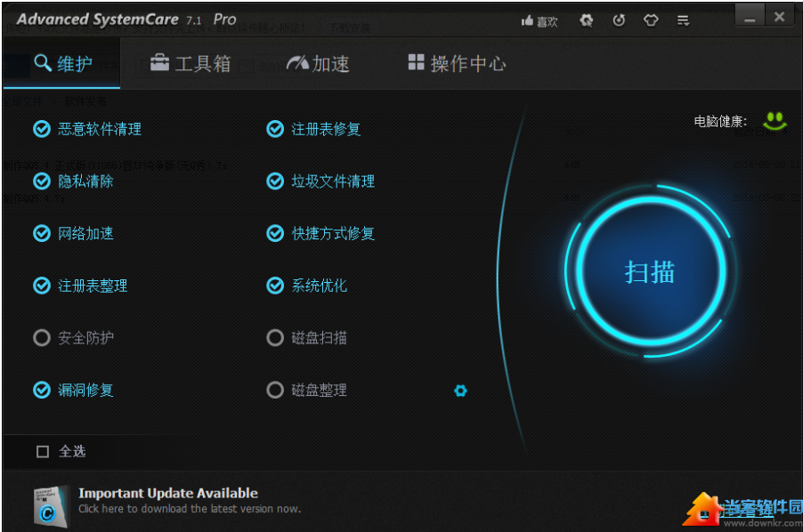Click the green smiley health status icon
Image resolution: width=803 pixels, height=532 pixels.
click(775, 121)
